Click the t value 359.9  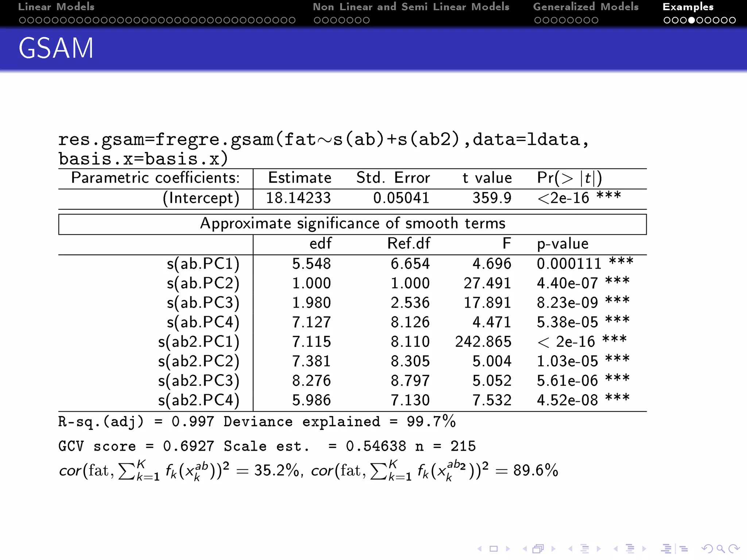coord(492,198)
